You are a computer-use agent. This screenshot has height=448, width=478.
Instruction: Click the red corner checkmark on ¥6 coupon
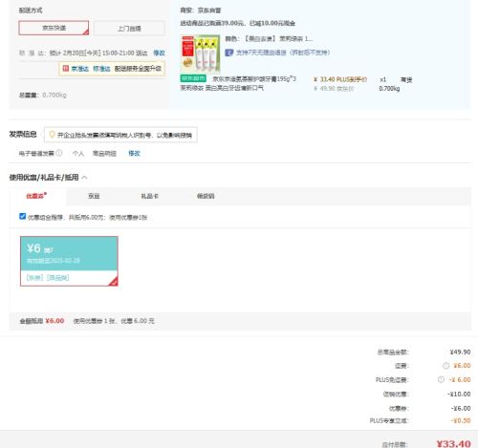click(x=114, y=282)
